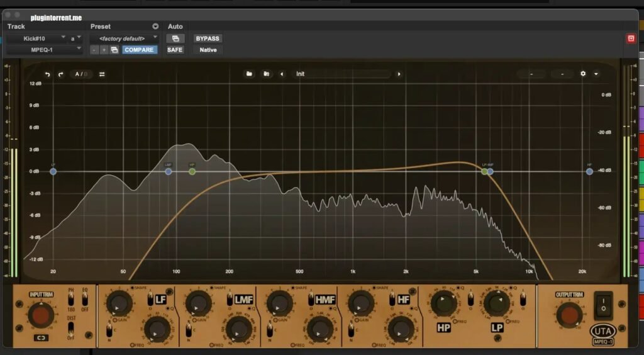The image size is (644, 355).
Task: Toggle the LMF band on/off switch
Action: 230,300
